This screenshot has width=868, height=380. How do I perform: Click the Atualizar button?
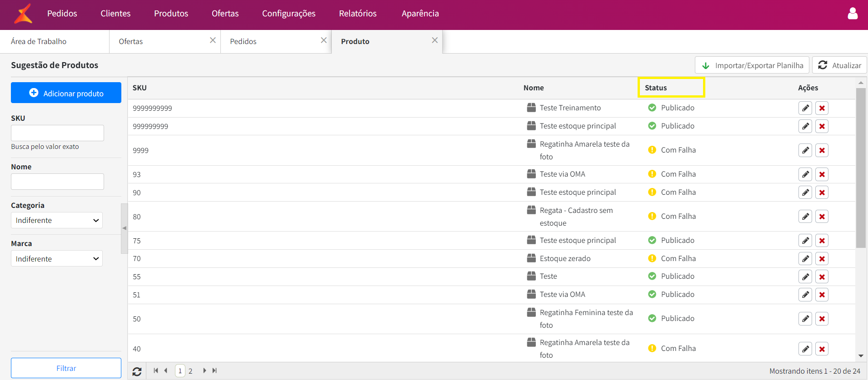[x=839, y=65]
